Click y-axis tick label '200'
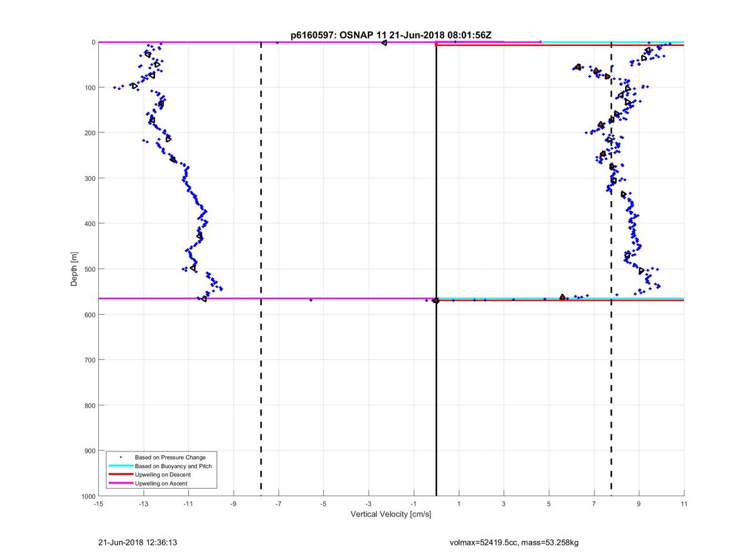This screenshot has width=756, height=558. [x=89, y=133]
